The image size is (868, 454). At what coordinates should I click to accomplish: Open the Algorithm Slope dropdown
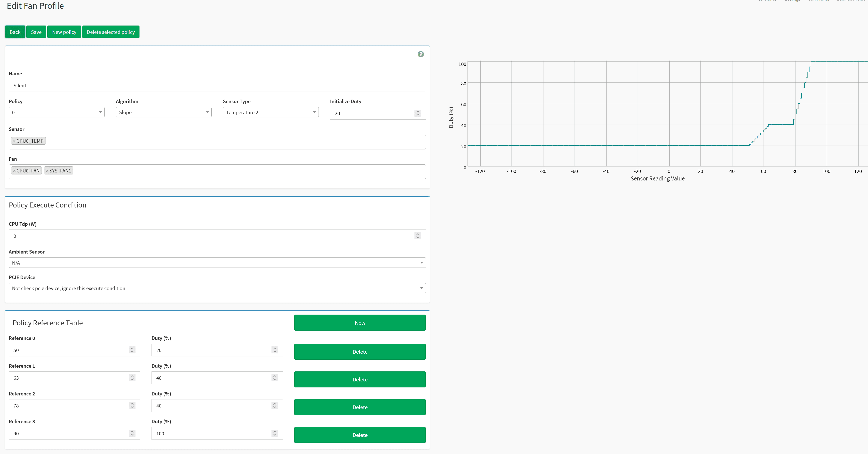point(164,112)
